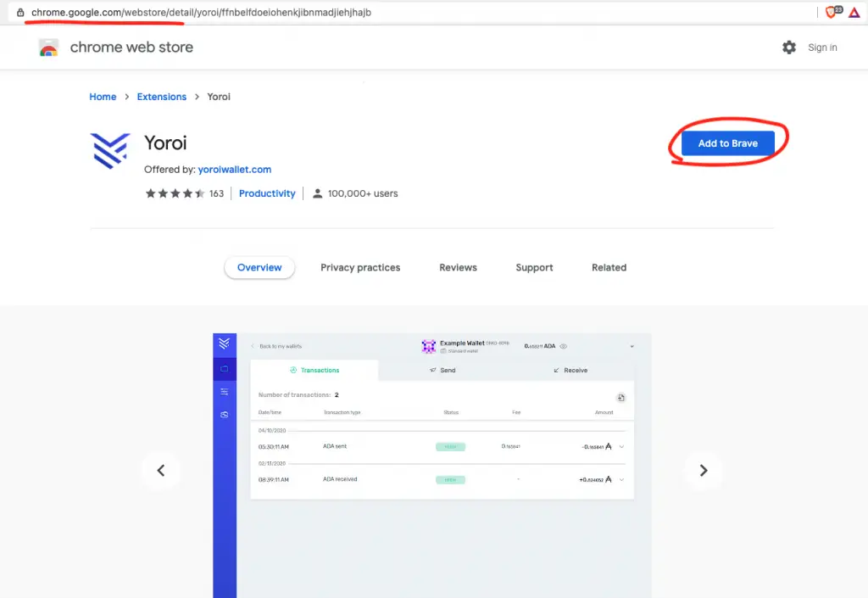Switch to Related tab

pyautogui.click(x=609, y=267)
